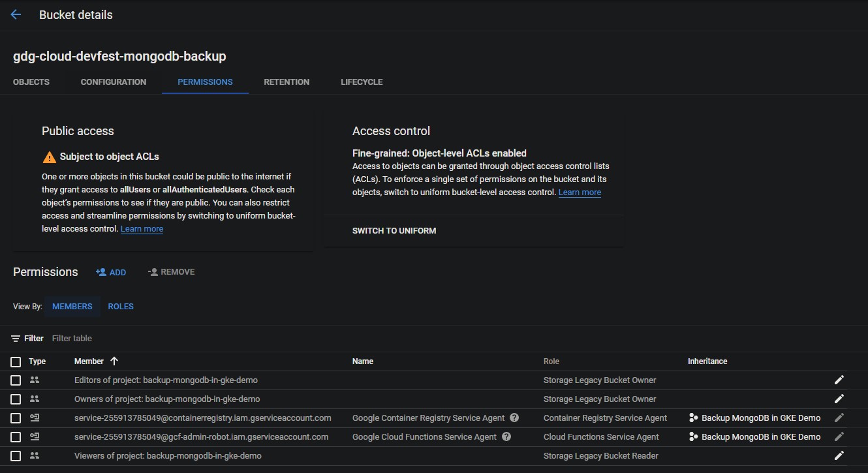Sort by Member column ascending arrow
Viewport: 868px width, 473px height.
click(114, 361)
